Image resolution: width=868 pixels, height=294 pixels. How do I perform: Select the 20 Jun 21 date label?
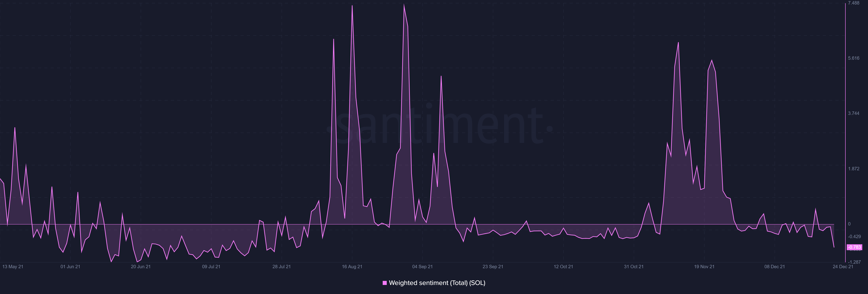pos(141,266)
